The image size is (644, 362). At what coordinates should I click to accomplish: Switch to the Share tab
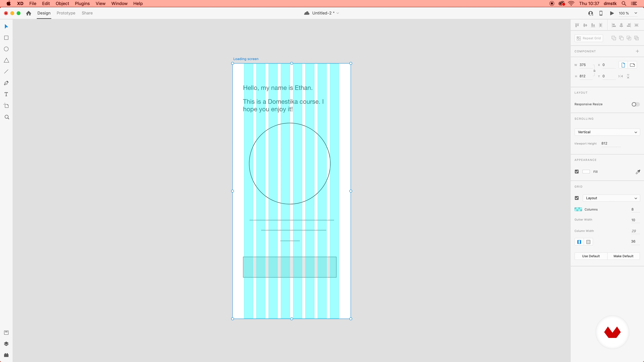pyautogui.click(x=87, y=13)
